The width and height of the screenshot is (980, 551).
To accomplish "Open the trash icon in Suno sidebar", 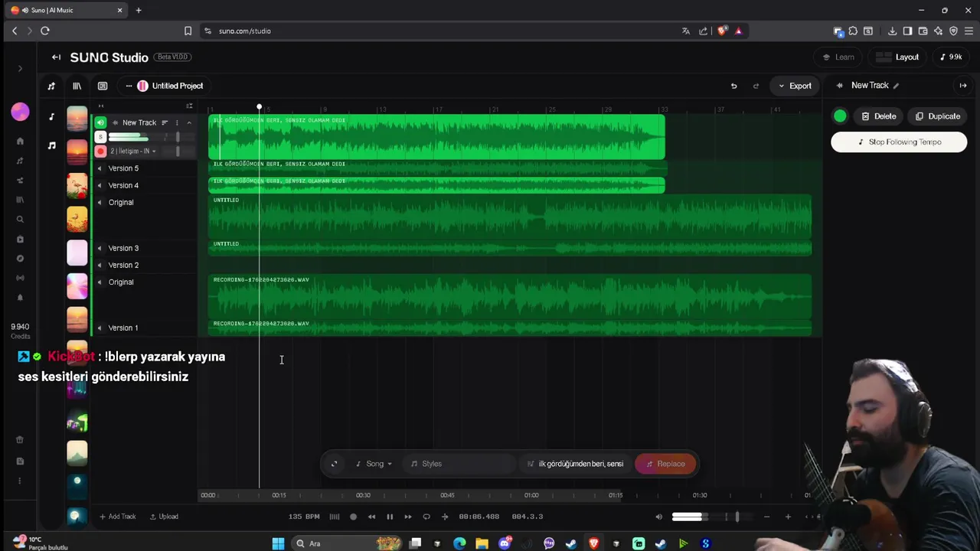I will tap(20, 440).
